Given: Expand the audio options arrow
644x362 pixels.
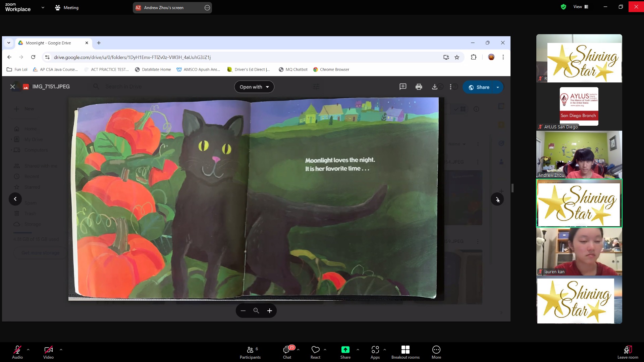Looking at the screenshot, I should [28, 350].
